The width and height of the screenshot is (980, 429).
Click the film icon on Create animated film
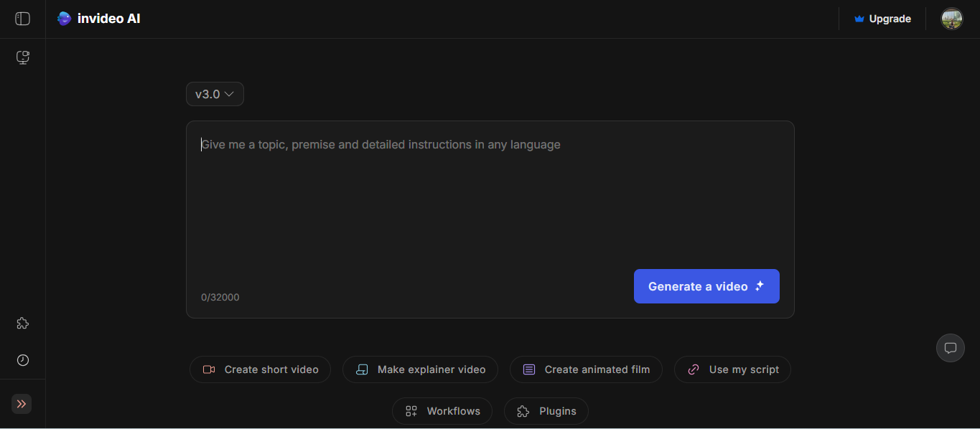[529, 369]
